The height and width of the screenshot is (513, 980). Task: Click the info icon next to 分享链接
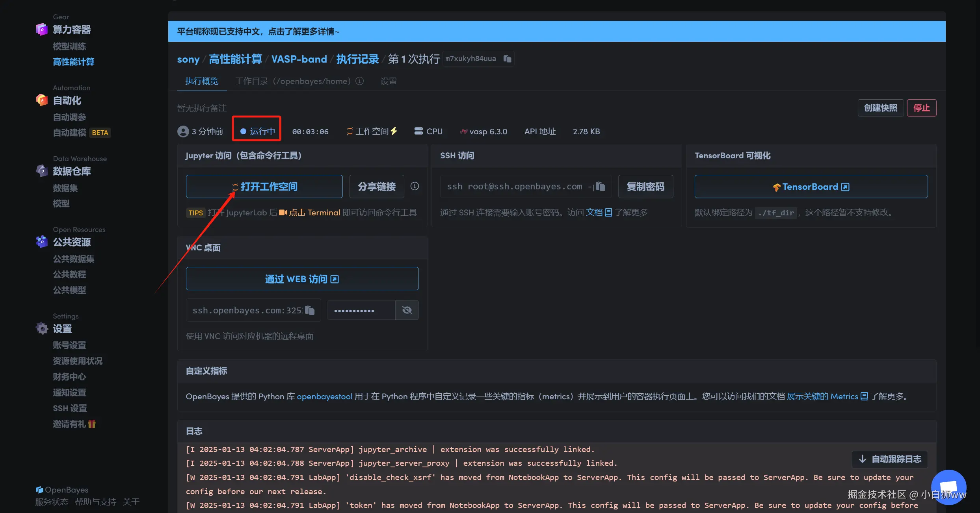[415, 186]
